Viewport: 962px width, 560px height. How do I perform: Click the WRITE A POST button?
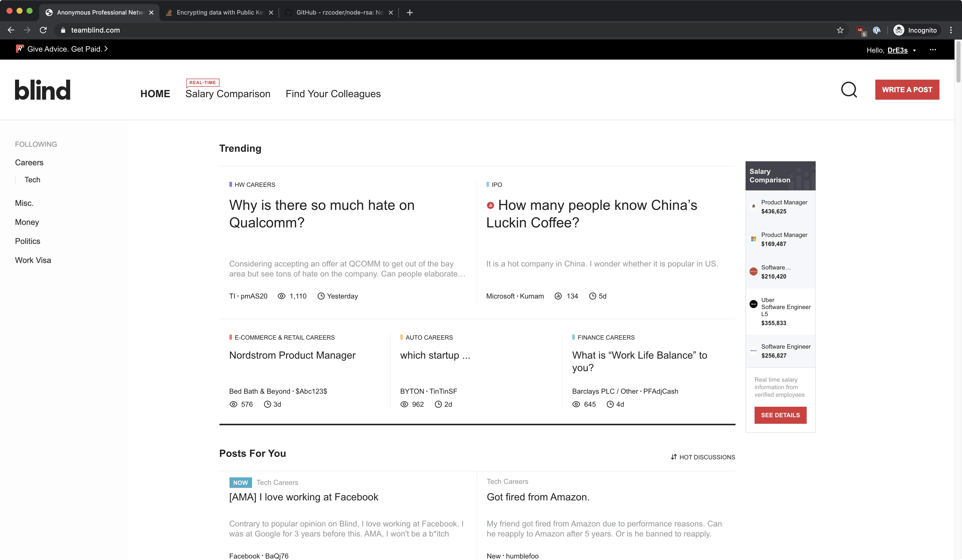[907, 90]
